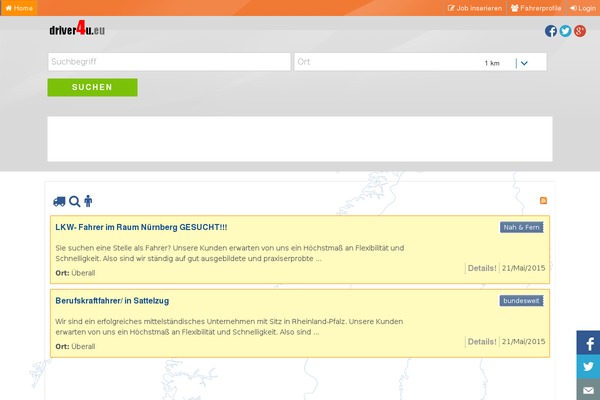Click Ort: Überall on Sattelzug listing
Image resolution: width=600 pixels, height=400 pixels.
75,346
